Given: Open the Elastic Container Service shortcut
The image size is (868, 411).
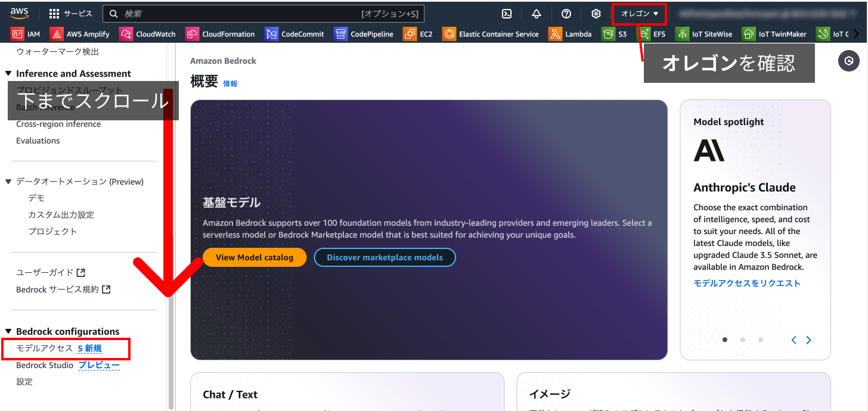Looking at the screenshot, I should [x=491, y=34].
